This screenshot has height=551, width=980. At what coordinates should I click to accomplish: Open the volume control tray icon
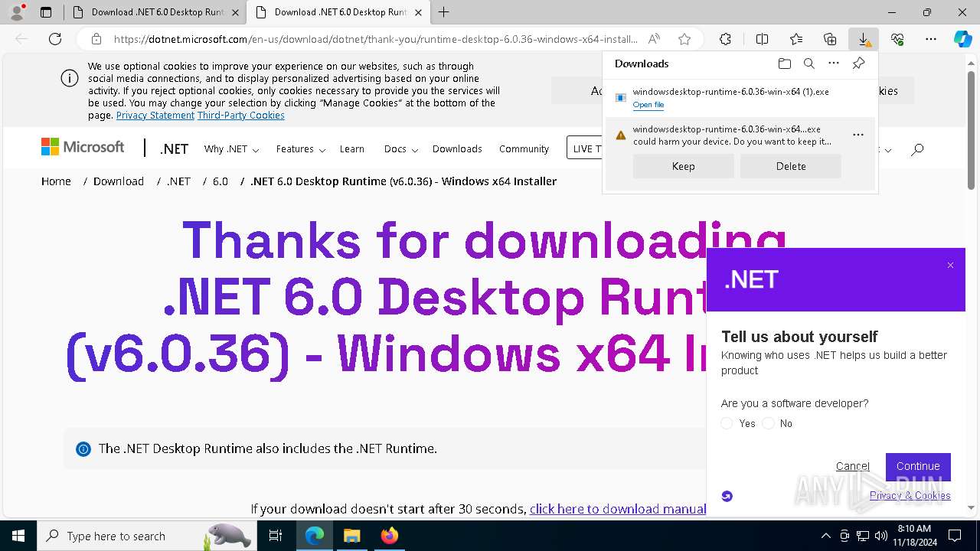click(881, 536)
